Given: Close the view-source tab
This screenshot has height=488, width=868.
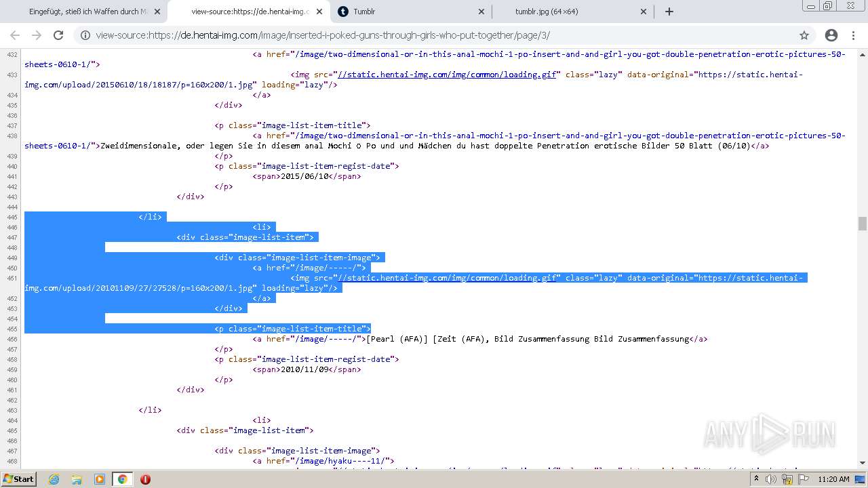Looking at the screenshot, I should pyautogui.click(x=319, y=12).
